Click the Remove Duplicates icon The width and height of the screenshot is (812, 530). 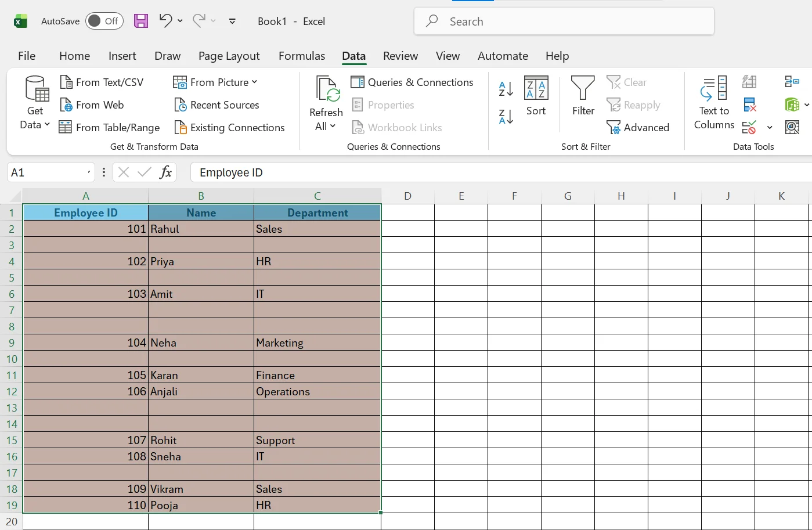(749, 105)
